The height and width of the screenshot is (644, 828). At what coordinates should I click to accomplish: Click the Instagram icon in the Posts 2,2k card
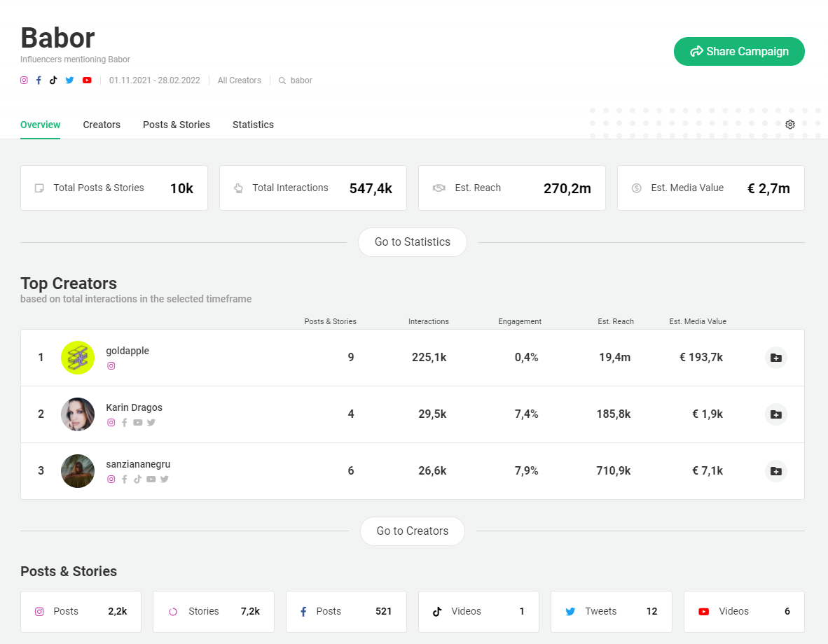[39, 612]
